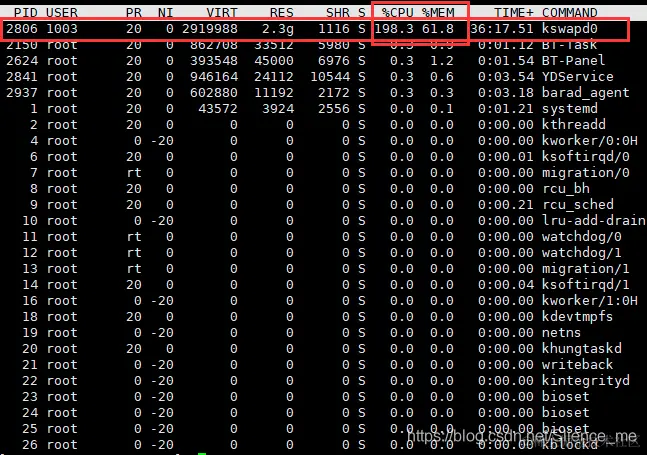The height and width of the screenshot is (455, 647).
Task: Select the netns command name
Action: 561,333
